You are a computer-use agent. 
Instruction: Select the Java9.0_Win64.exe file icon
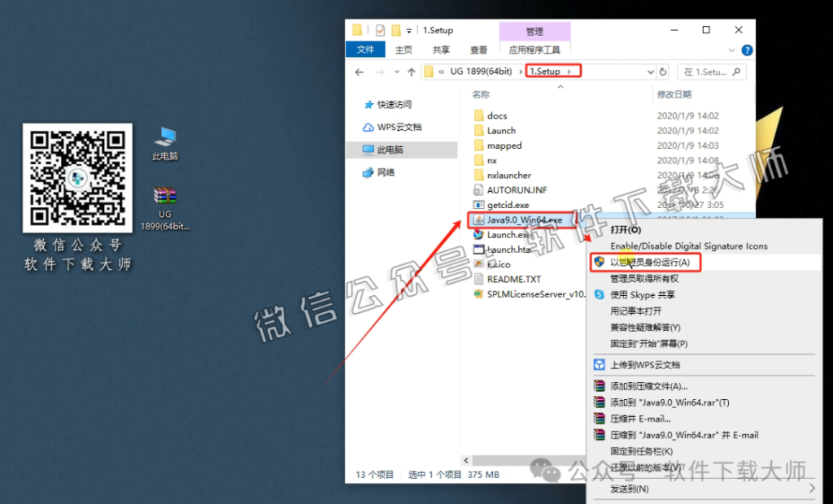pyautogui.click(x=478, y=219)
